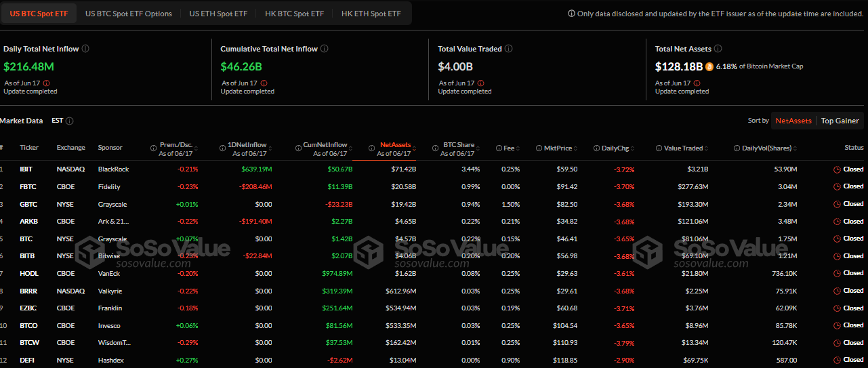
Task: Select the US BTC Spot ETF tab
Action: [38, 14]
